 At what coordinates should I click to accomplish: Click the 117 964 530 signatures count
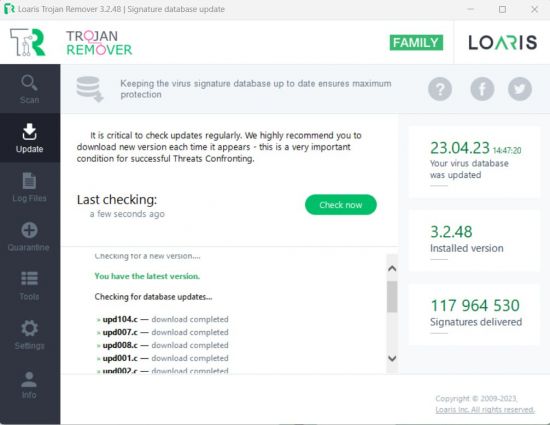click(x=475, y=305)
